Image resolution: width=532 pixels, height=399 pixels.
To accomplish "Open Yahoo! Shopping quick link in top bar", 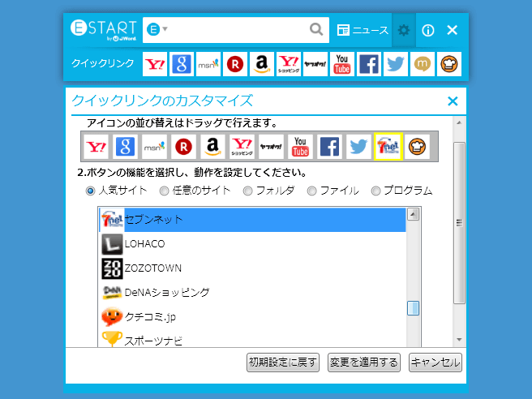I will 289,64.
